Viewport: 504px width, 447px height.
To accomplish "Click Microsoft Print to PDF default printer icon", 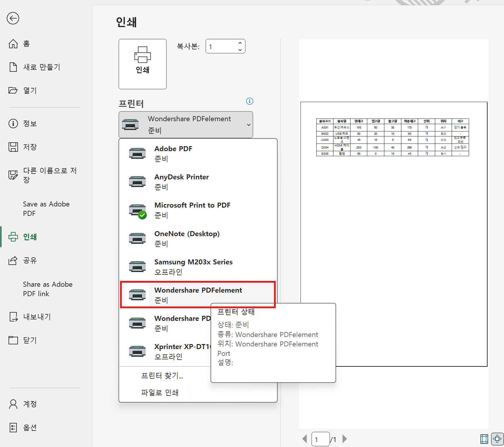I will (137, 211).
